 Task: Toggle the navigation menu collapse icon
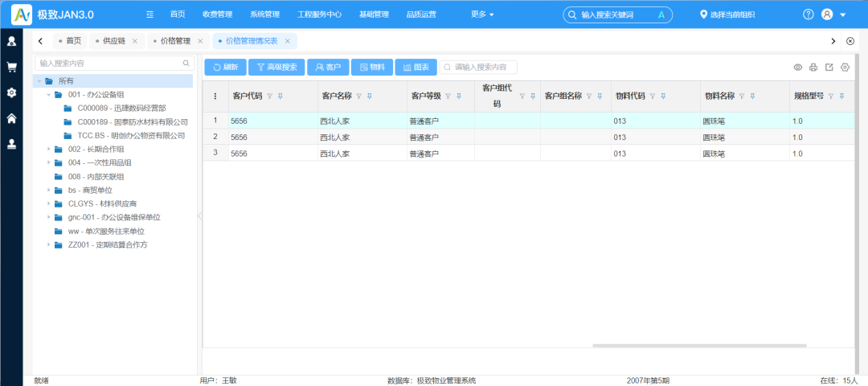[x=149, y=14]
